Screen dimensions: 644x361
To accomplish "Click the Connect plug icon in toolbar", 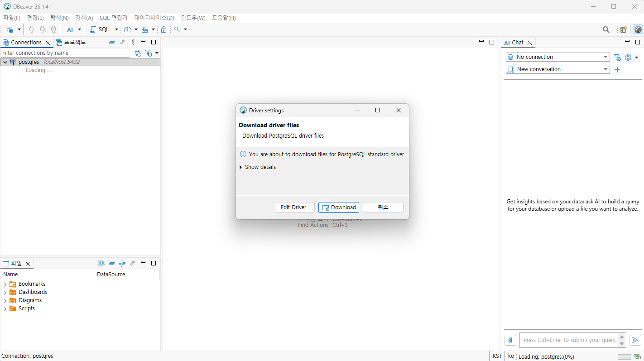I will pyautogui.click(x=32, y=29).
